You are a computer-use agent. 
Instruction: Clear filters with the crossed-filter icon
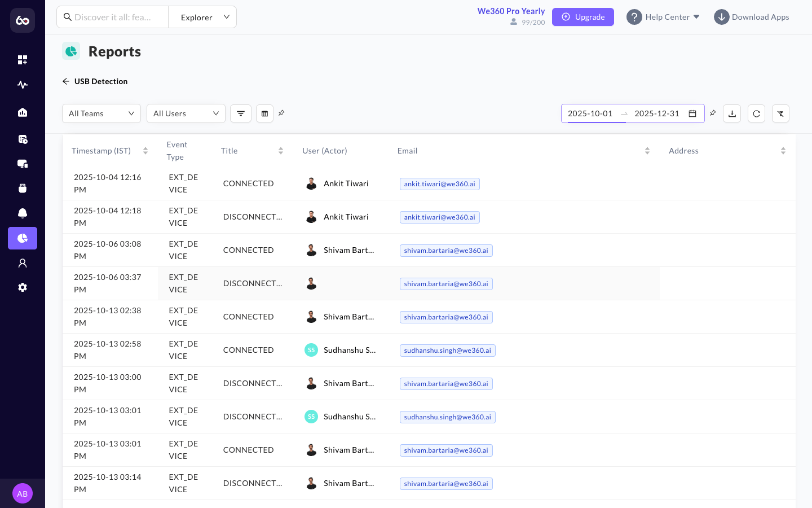(780, 113)
